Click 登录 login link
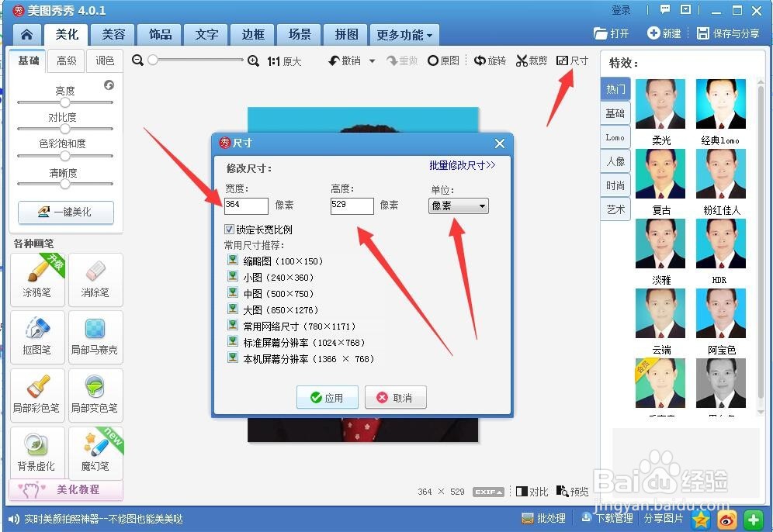This screenshot has height=532, width=773. tap(621, 10)
